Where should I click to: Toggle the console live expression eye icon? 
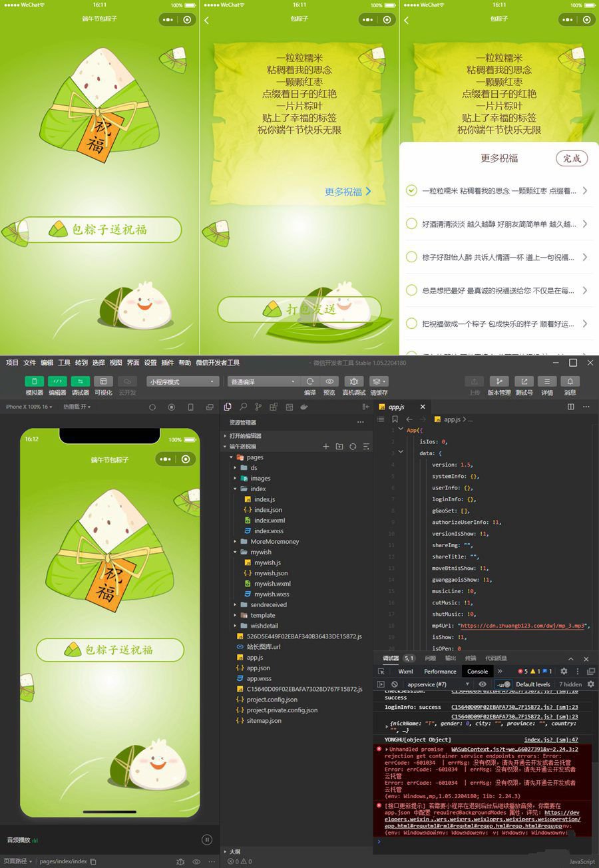click(x=483, y=684)
